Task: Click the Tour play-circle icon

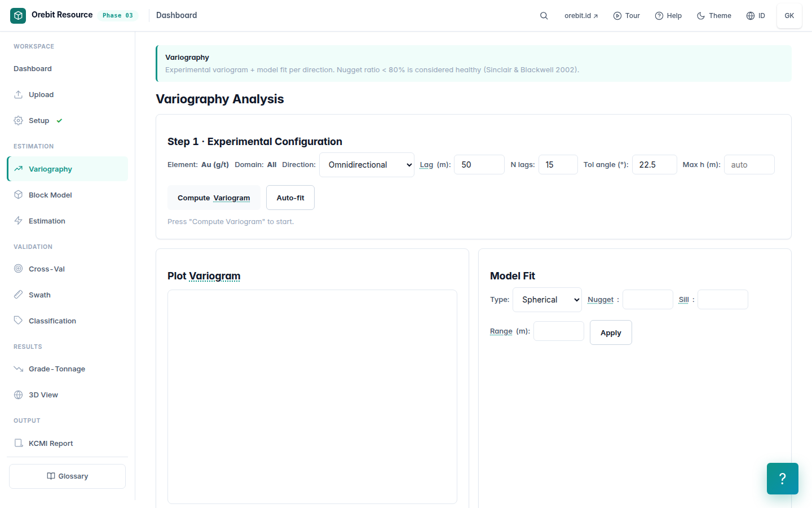Action: [617, 16]
